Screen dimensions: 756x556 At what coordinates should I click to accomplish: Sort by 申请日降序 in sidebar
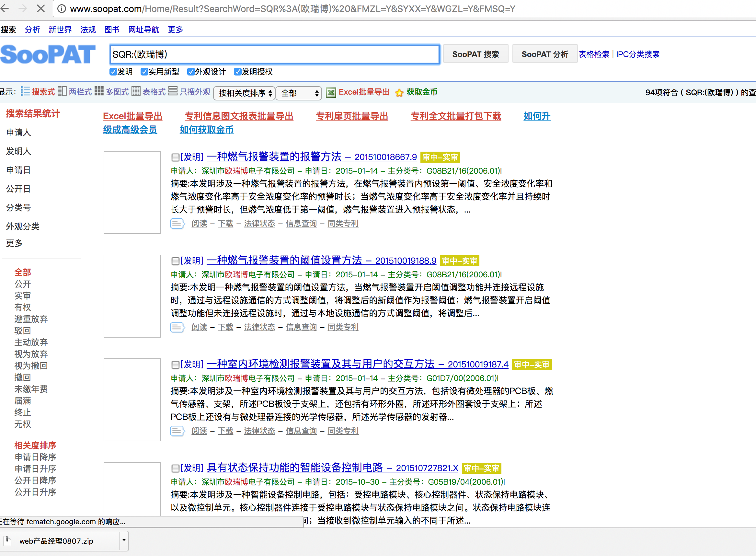pos(35,457)
